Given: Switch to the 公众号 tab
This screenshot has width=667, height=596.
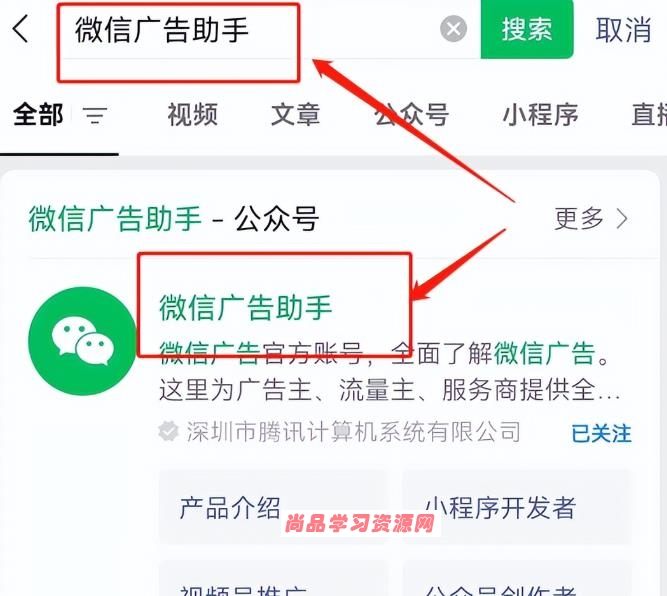Looking at the screenshot, I should click(412, 114).
